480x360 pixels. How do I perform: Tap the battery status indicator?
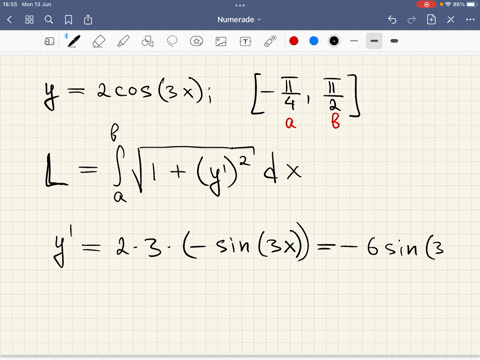click(472, 4)
